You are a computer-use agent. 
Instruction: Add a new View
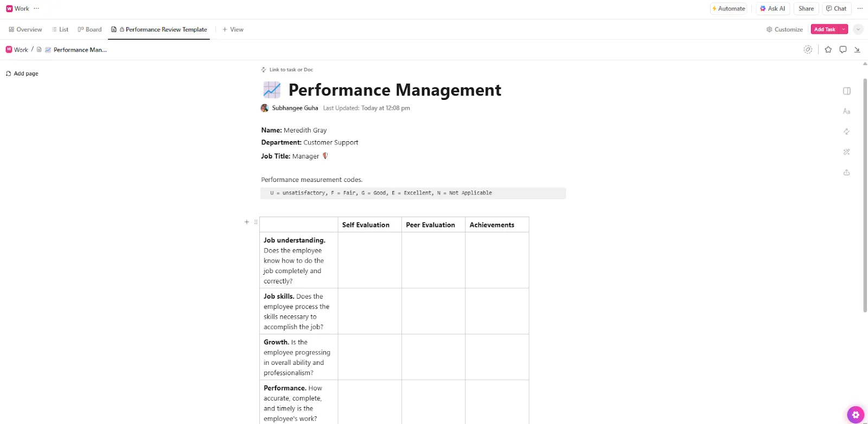pyautogui.click(x=233, y=29)
